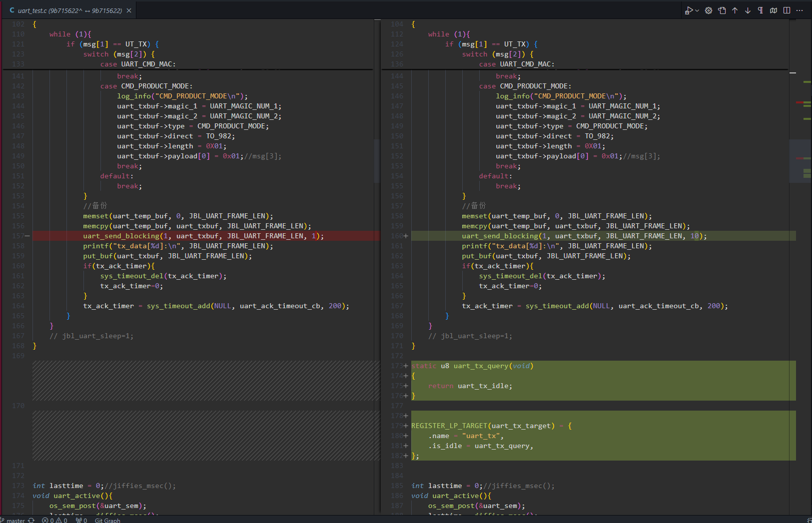Click uart_send_blocking on right added line
812x523 pixels.
coord(500,236)
